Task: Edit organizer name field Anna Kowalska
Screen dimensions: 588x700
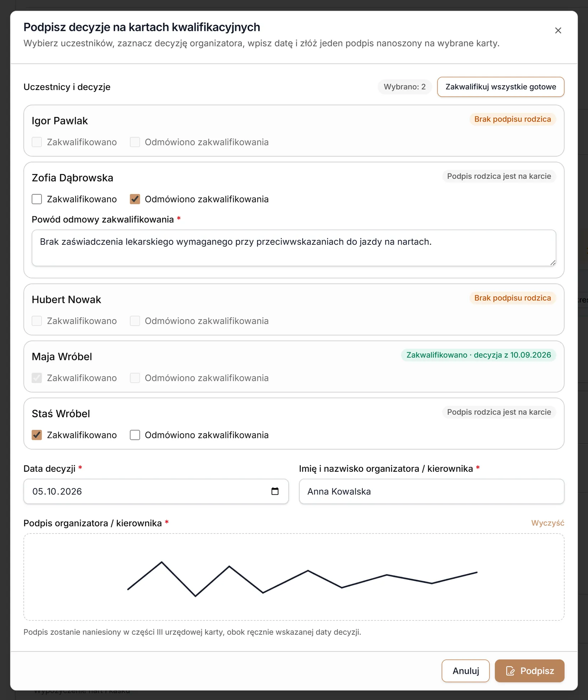Action: (431, 491)
